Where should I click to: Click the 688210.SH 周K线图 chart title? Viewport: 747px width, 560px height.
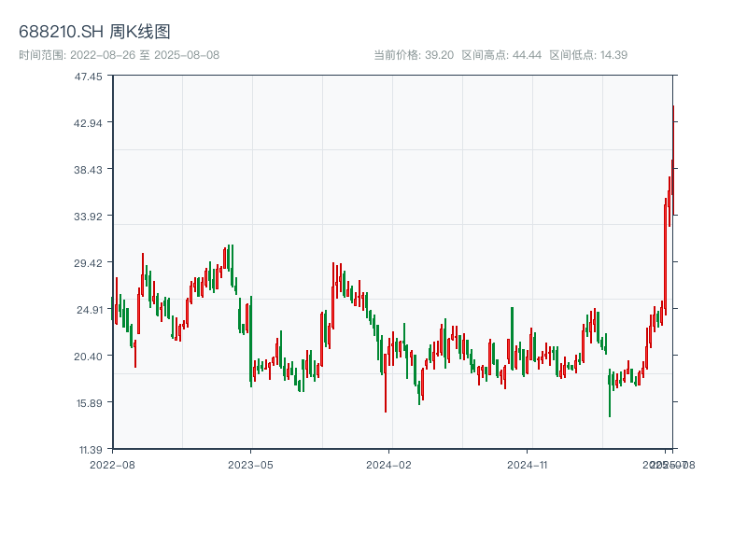[94, 33]
